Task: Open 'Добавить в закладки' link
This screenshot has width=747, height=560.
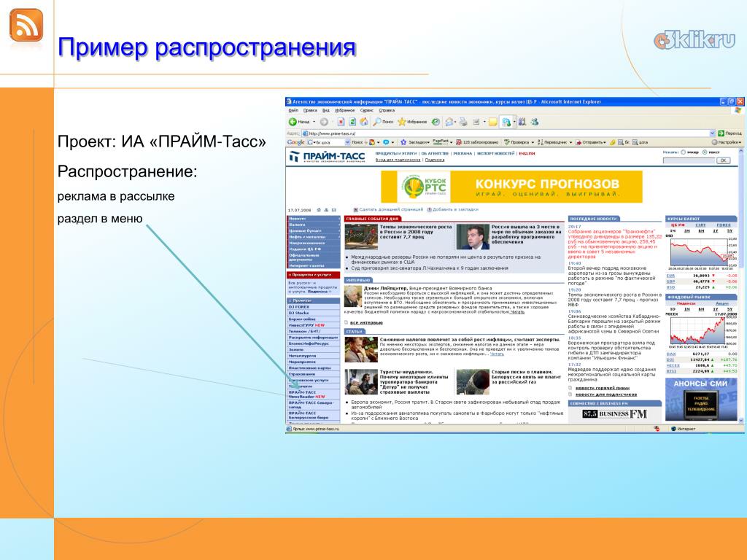Action: [455, 209]
